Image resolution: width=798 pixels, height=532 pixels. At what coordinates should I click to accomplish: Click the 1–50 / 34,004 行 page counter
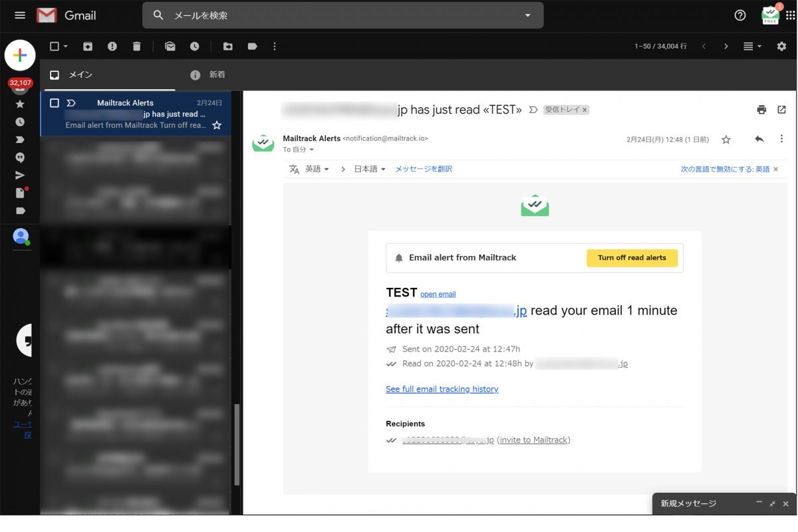(660, 47)
